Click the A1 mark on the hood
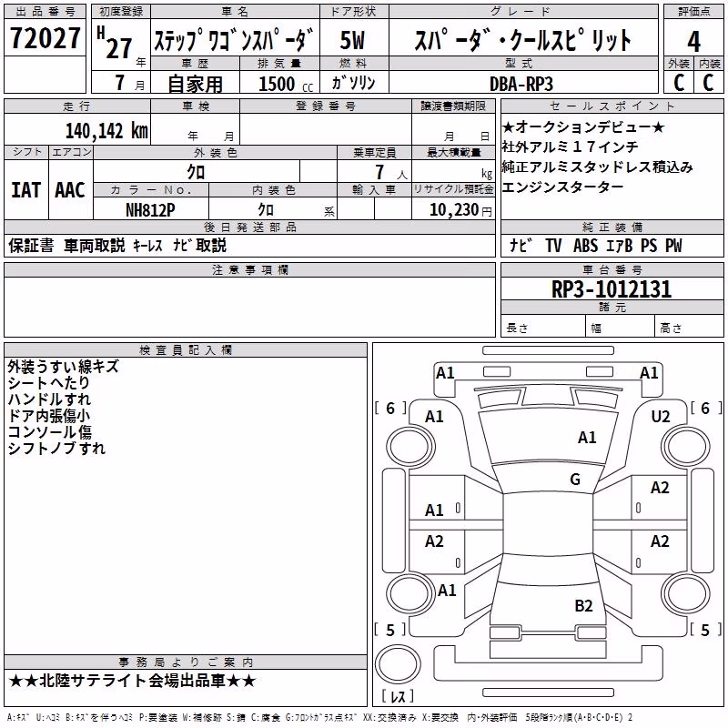Screen dimensions: 728x728 [587, 437]
